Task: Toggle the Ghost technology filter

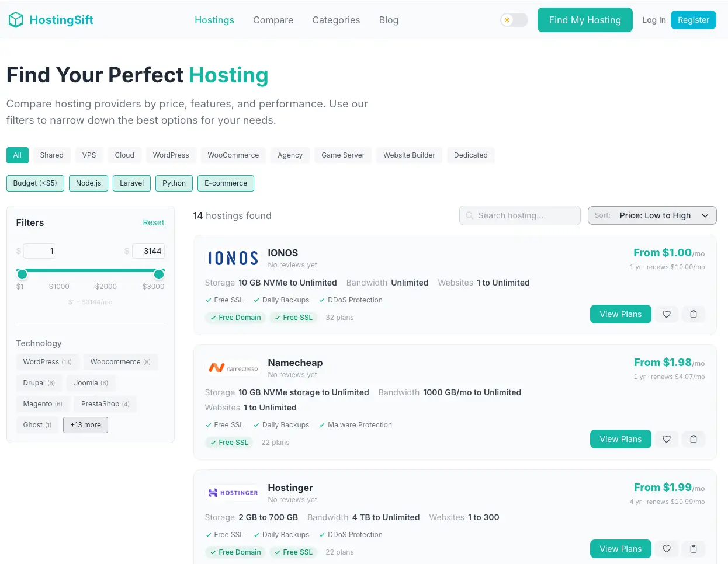Action: click(37, 425)
